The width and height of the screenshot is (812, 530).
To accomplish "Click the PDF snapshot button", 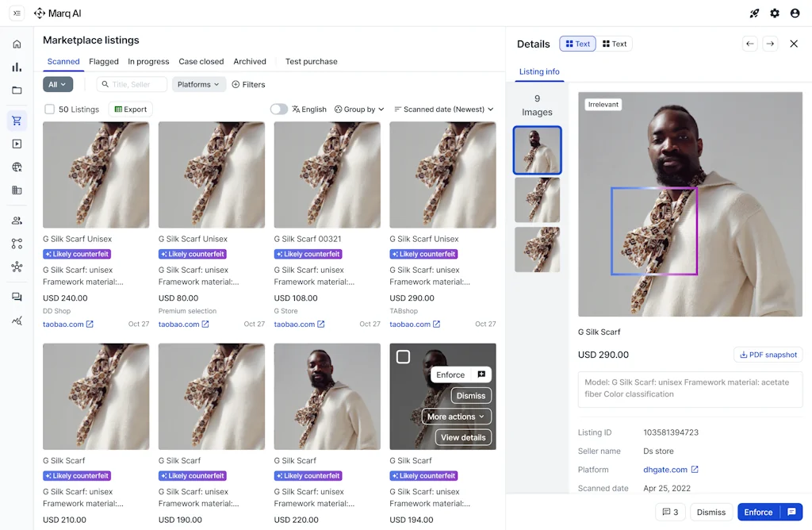I will click(x=768, y=355).
